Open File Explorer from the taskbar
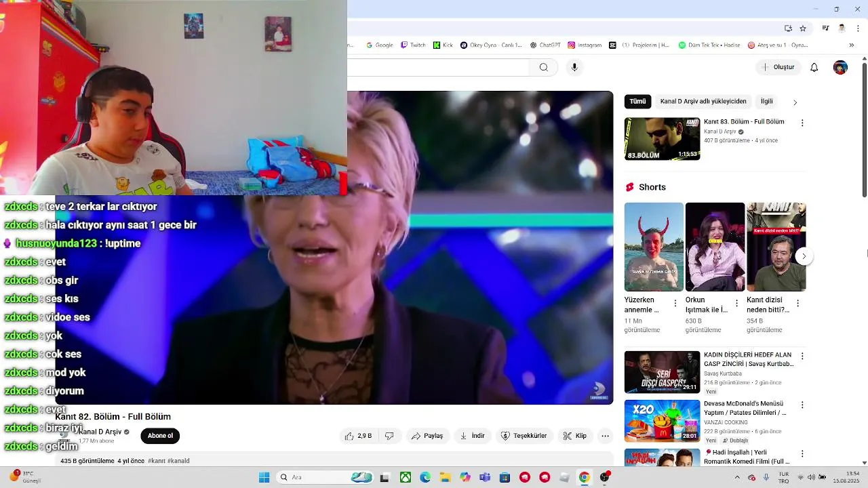Viewport: 868px width, 488px height. (x=445, y=477)
